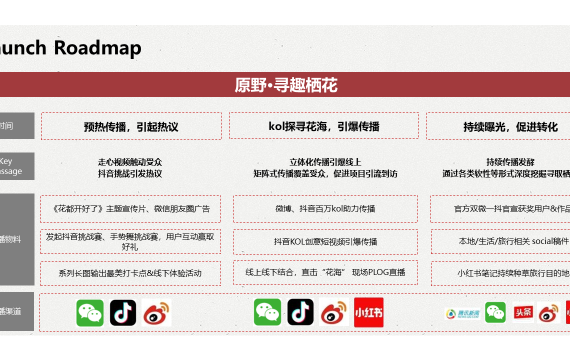Click the first WeChat icon in channels row
The height and width of the screenshot is (360, 570).
90,313
